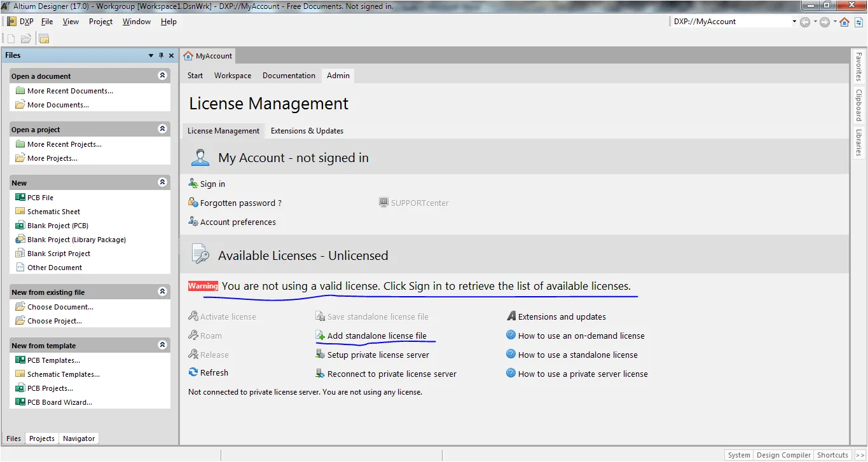This screenshot has height=462, width=868.
Task: Click the Reconnect to private license server icon
Action: coord(320,374)
